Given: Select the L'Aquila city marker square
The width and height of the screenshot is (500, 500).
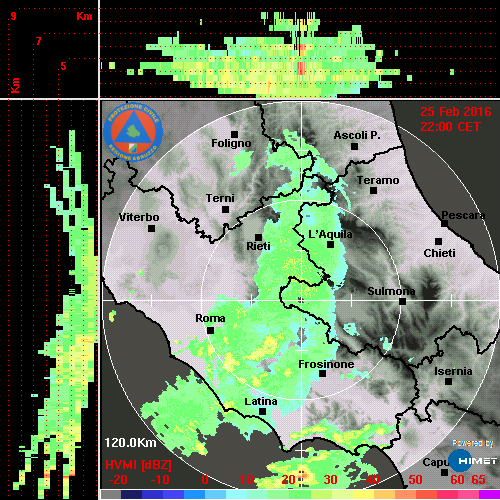Looking at the screenshot, I should (330, 245).
